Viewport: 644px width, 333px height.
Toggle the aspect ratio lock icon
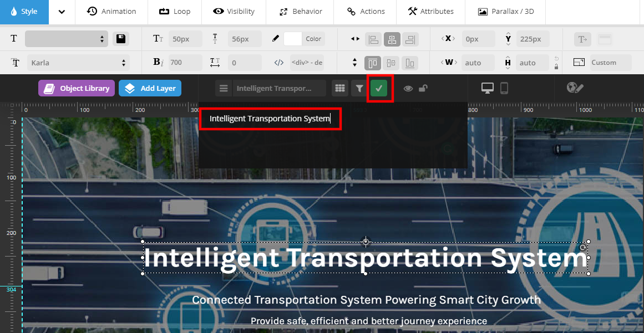[x=556, y=66]
